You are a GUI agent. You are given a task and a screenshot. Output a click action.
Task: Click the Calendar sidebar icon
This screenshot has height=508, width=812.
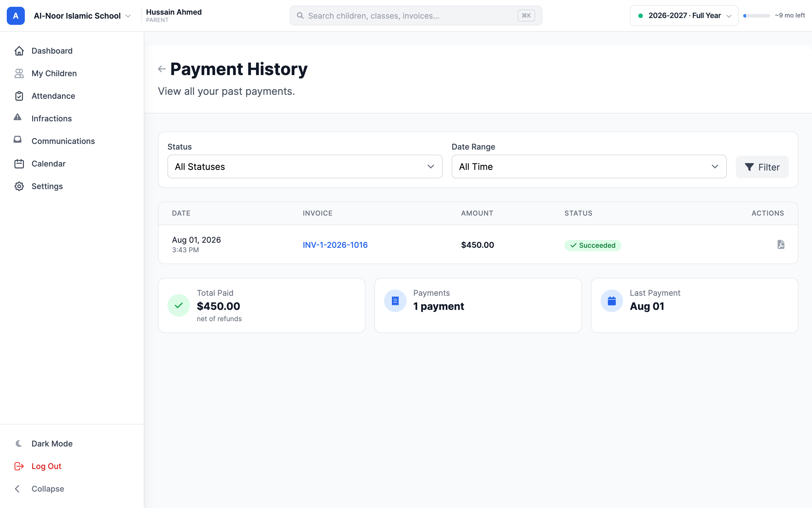pos(19,164)
